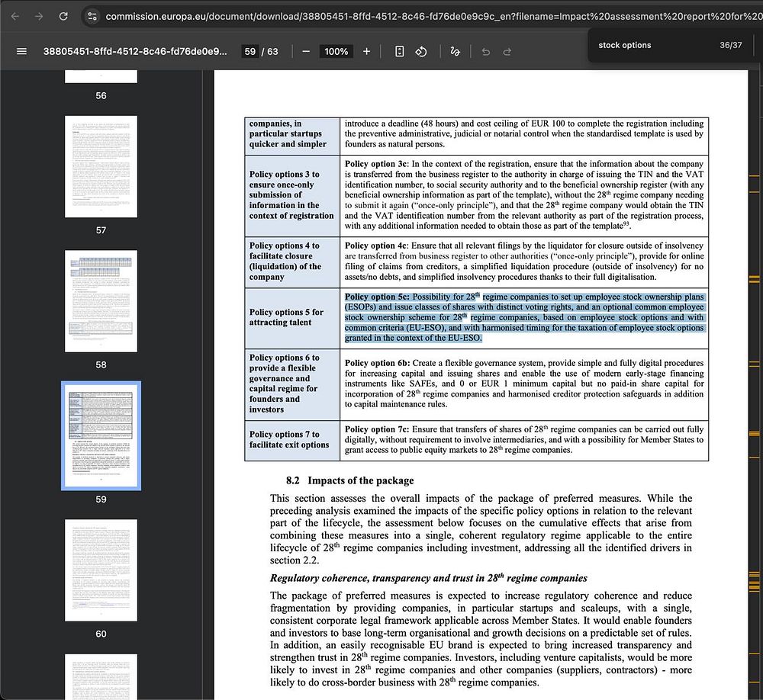Click the undo arrow icon

(485, 51)
